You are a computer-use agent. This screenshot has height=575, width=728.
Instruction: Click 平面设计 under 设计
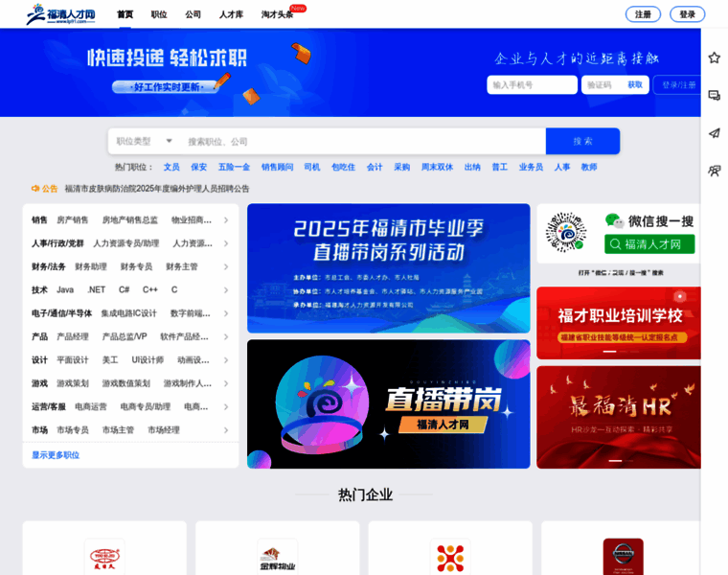click(73, 360)
